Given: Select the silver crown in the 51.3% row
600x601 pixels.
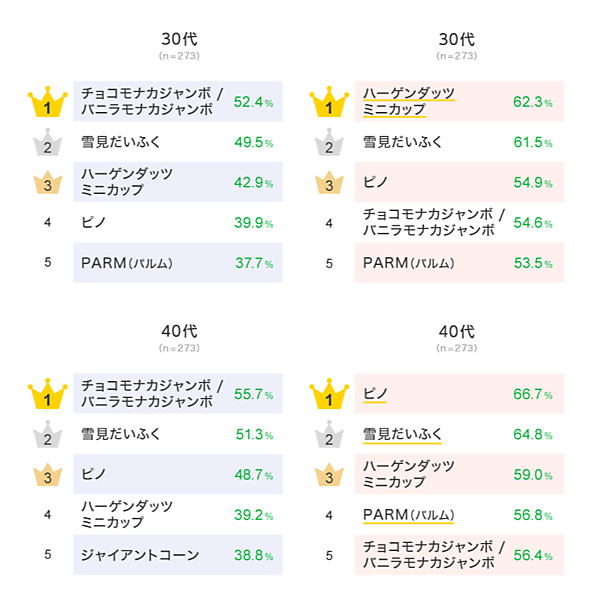Looking at the screenshot, I should coord(47,435).
